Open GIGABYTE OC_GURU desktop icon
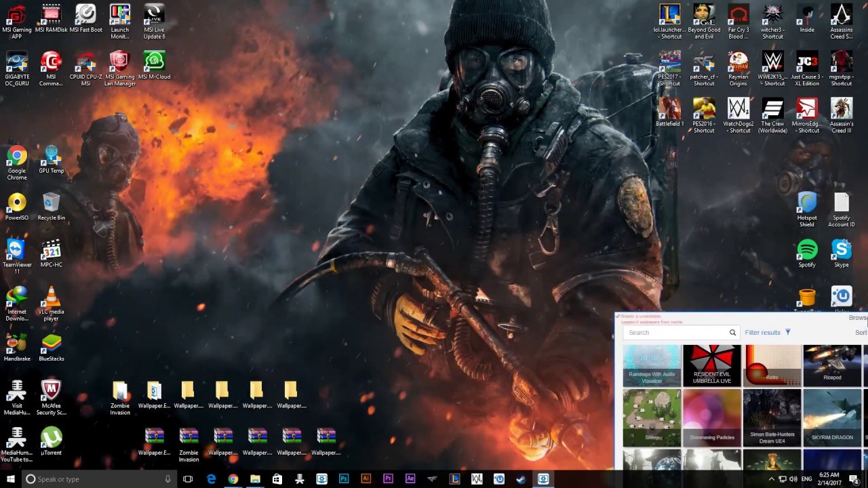Screen dimensions: 868x488 click(x=17, y=68)
